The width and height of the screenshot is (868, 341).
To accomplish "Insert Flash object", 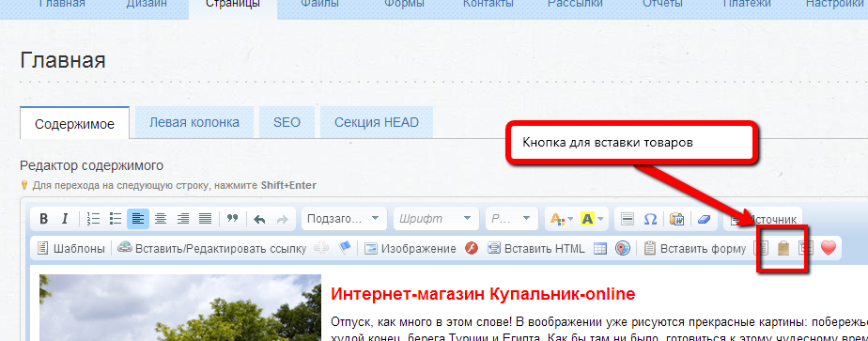I will click(471, 249).
